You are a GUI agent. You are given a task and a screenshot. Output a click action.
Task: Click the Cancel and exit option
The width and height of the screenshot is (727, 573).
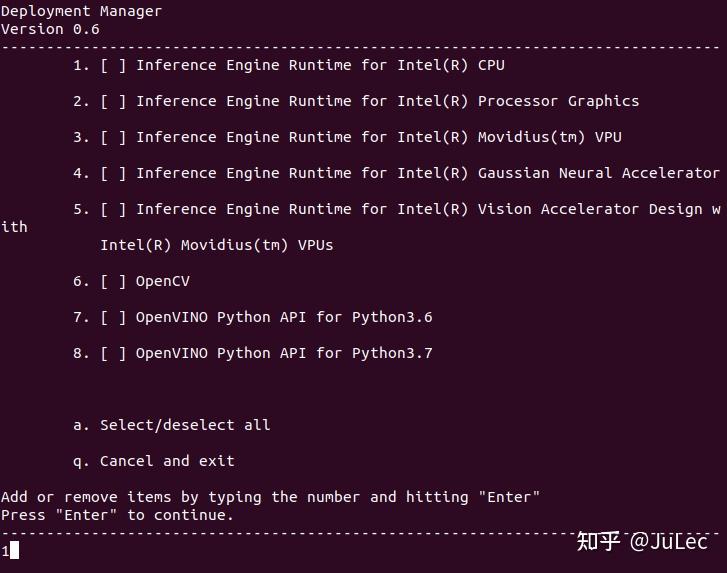154,461
